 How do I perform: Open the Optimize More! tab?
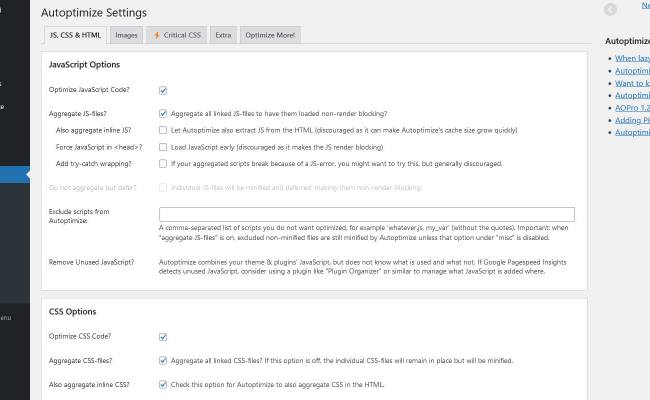tap(270, 35)
